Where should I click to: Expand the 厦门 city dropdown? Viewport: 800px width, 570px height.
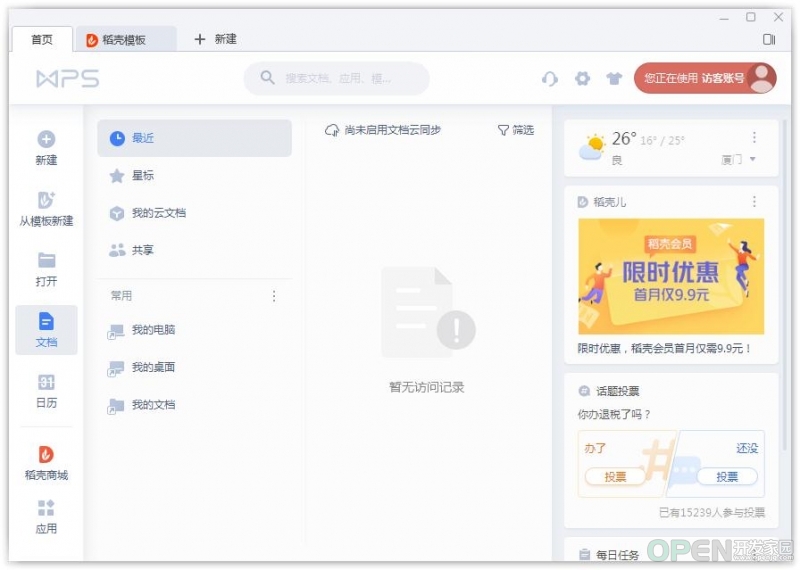click(738, 160)
